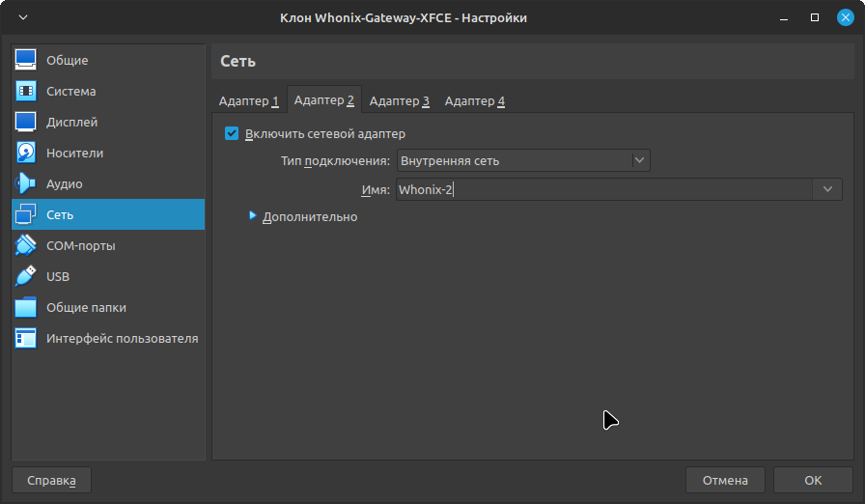Select the Shared folders (Общие папки) icon
This screenshot has height=504, width=865.
coord(26,307)
